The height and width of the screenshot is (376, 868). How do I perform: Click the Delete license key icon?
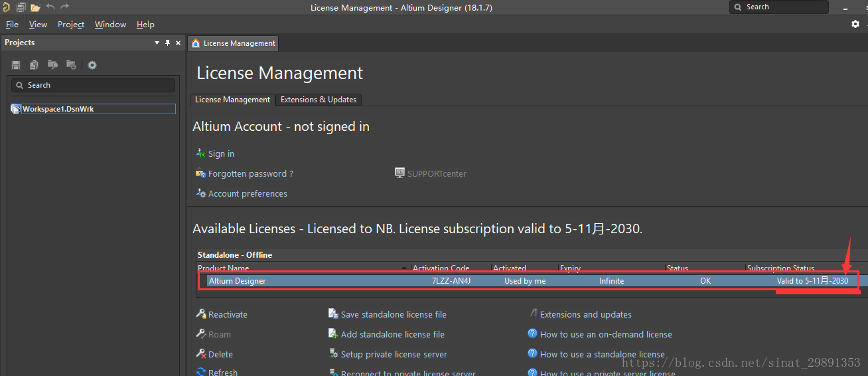[201, 354]
